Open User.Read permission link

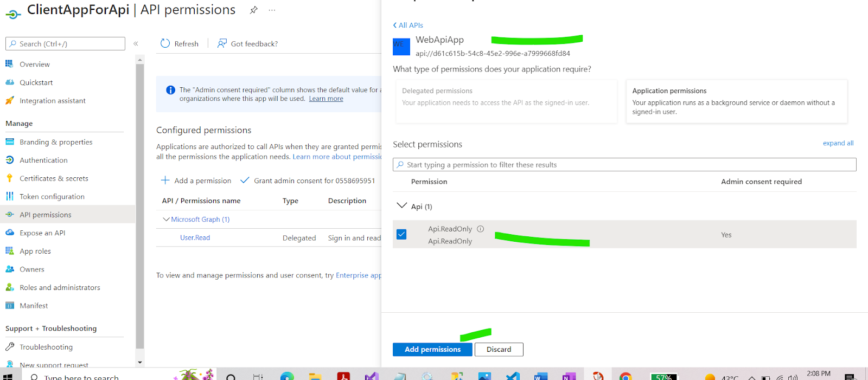pyautogui.click(x=195, y=237)
